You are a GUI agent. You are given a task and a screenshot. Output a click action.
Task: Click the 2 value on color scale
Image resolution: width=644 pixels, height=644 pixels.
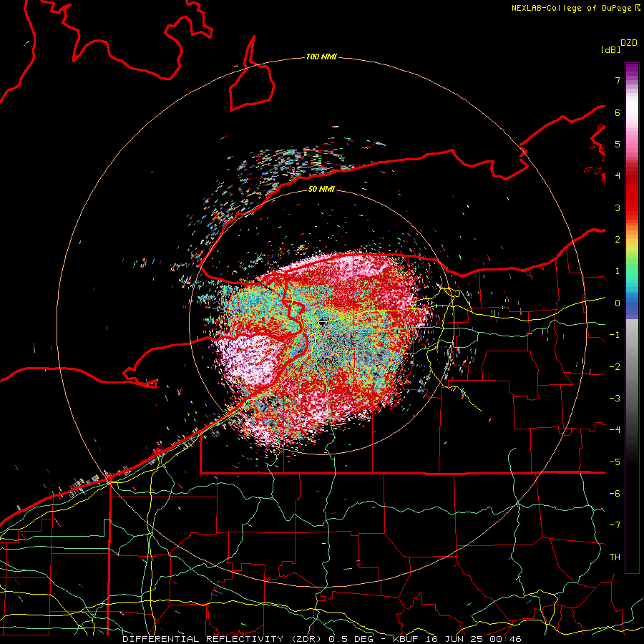coord(618,240)
